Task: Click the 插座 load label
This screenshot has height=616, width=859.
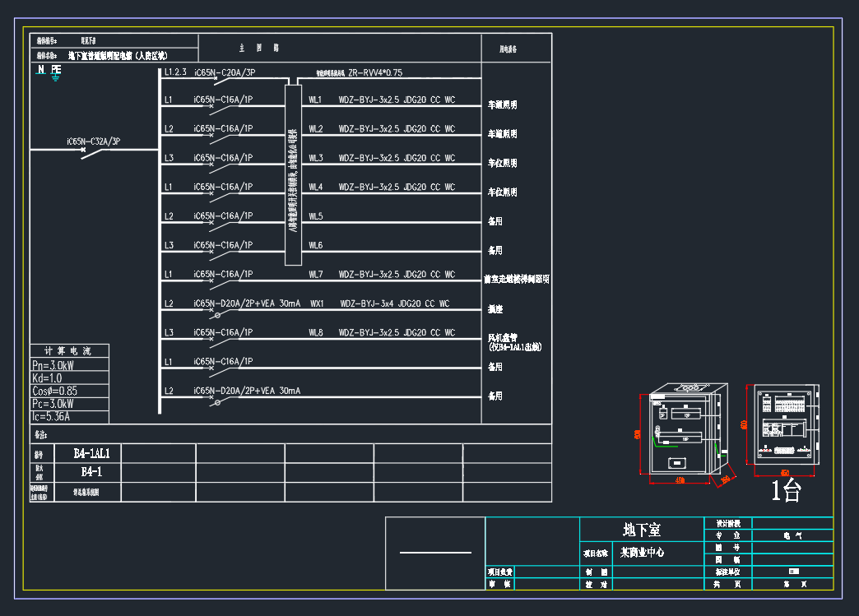Action: click(495, 308)
